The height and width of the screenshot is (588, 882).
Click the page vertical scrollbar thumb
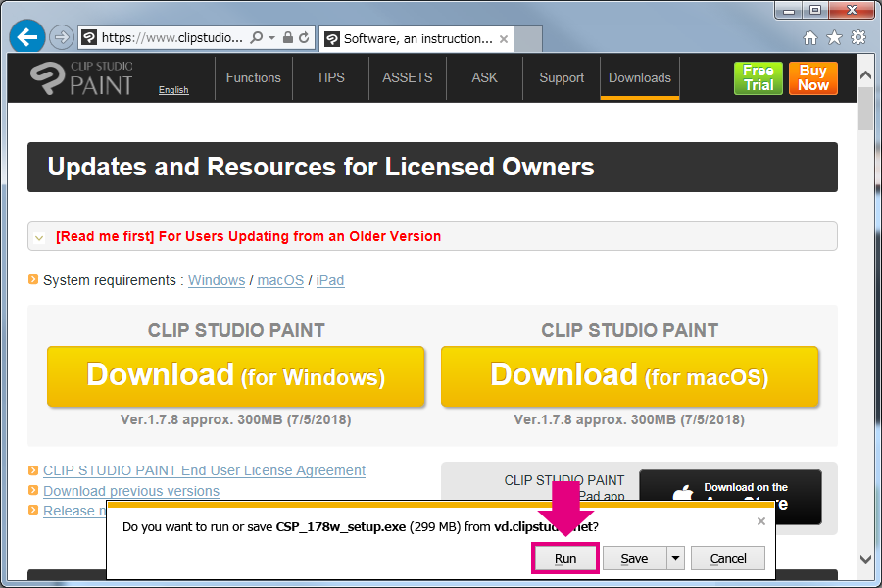[x=865, y=108]
